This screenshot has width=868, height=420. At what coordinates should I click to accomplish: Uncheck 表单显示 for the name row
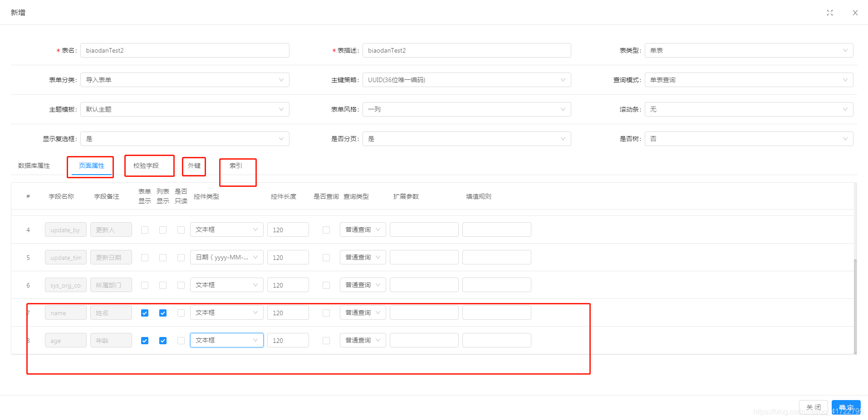pos(145,313)
